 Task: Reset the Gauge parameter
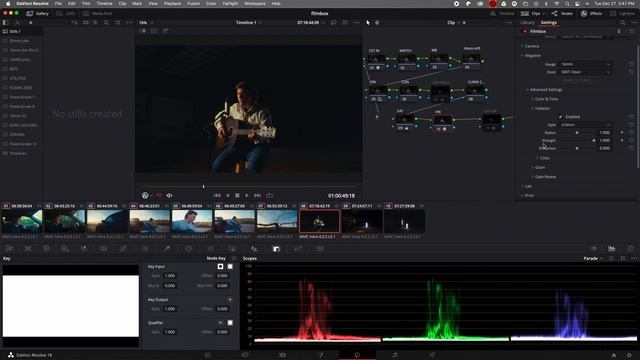pyautogui.click(x=631, y=64)
